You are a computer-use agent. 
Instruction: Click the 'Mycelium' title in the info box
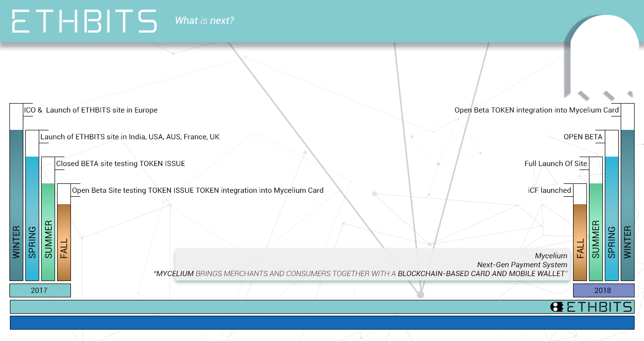[551, 256]
